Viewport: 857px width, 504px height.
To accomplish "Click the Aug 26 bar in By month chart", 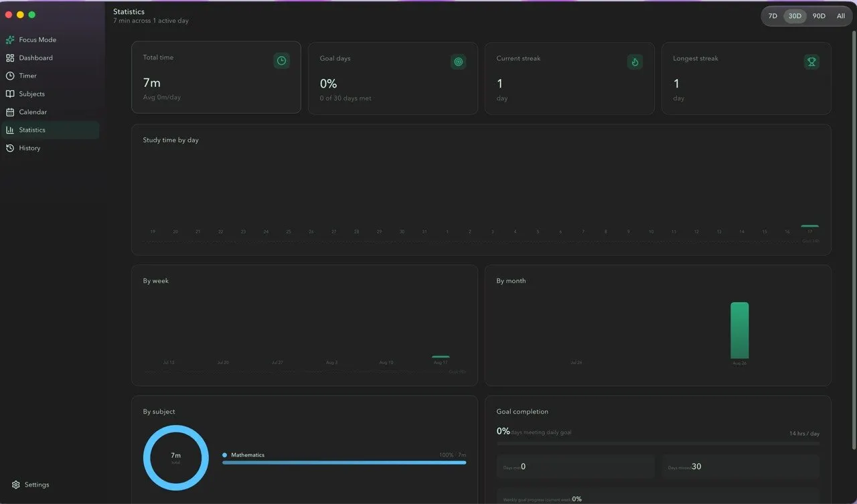I will pyautogui.click(x=739, y=330).
